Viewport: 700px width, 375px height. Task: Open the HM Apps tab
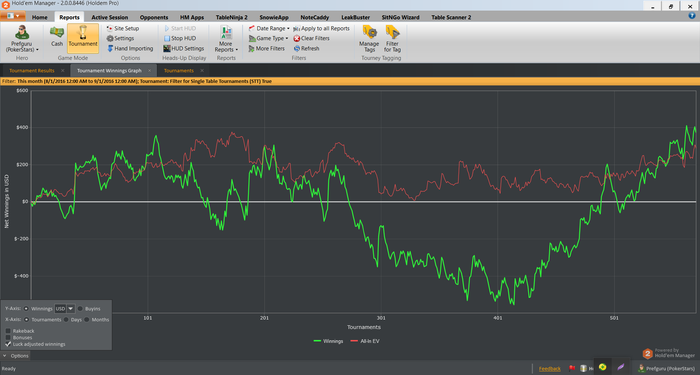[192, 17]
